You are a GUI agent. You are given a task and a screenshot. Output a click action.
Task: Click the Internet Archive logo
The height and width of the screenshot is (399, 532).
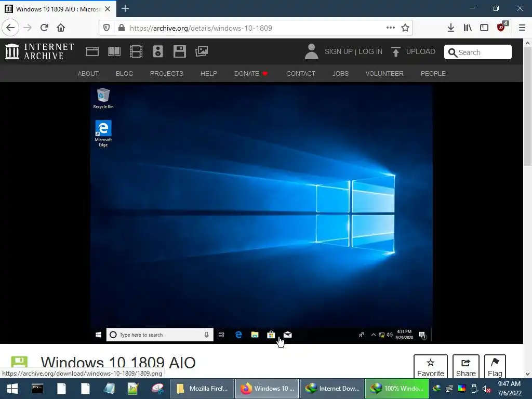tap(39, 51)
